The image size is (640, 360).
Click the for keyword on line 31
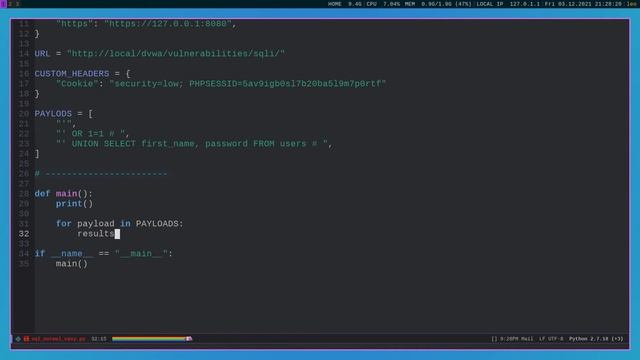tap(64, 224)
